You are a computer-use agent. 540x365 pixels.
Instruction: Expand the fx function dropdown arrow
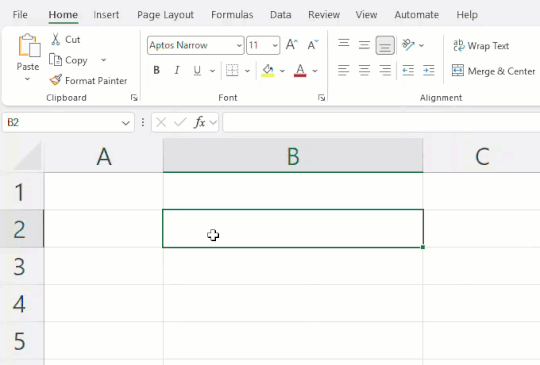(x=213, y=122)
